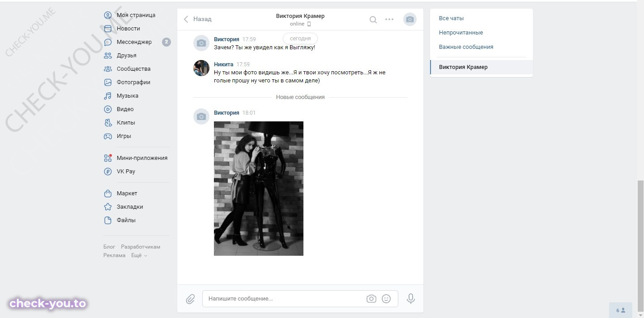Select the Непрочитанные filter
This screenshot has height=318, width=644.
461,33
